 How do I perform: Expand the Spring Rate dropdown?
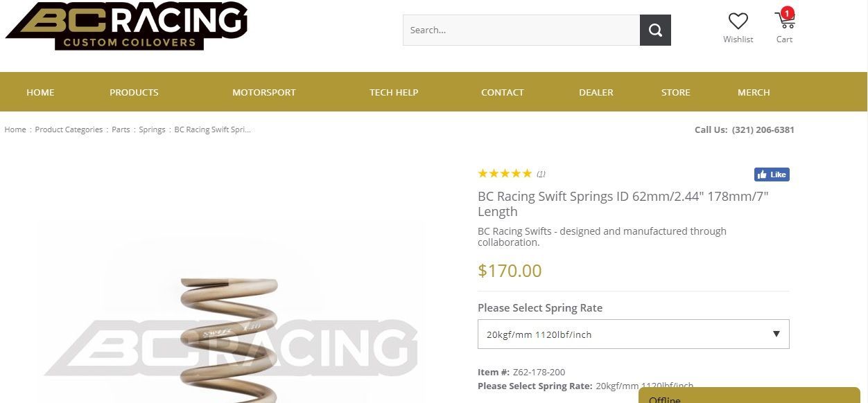pyautogui.click(x=633, y=334)
